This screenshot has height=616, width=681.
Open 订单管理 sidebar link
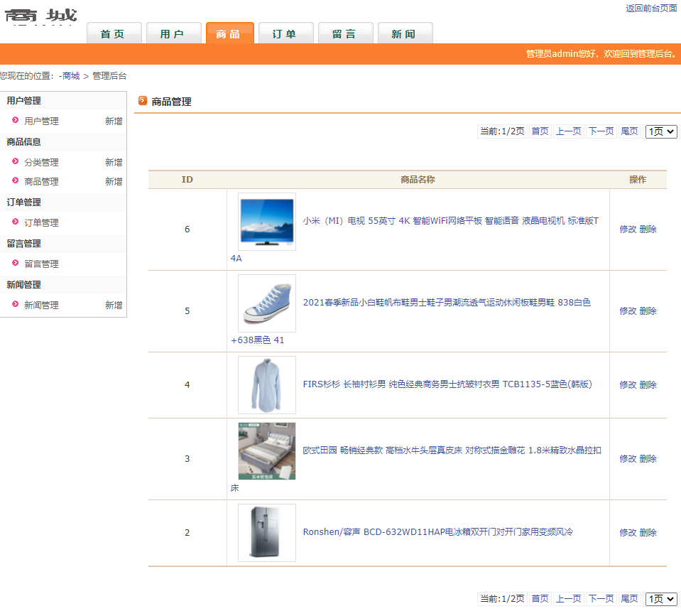[41, 223]
